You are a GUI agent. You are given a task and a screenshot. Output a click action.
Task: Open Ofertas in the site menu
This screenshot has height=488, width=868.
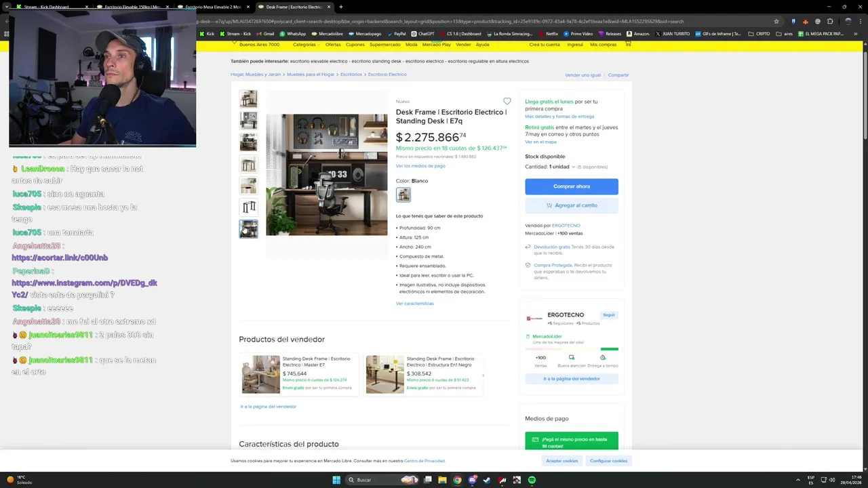(x=333, y=45)
